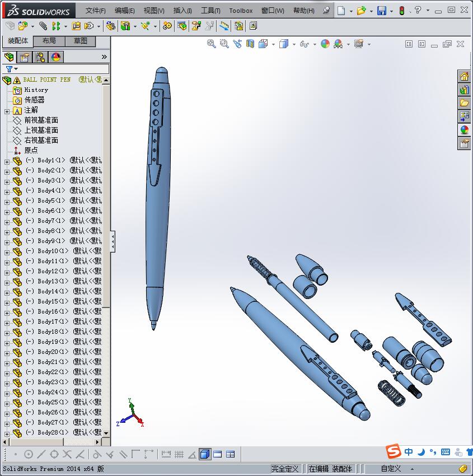This screenshot has height=476, width=473.
Task: Open the 视图(V) menu
Action: click(x=154, y=11)
